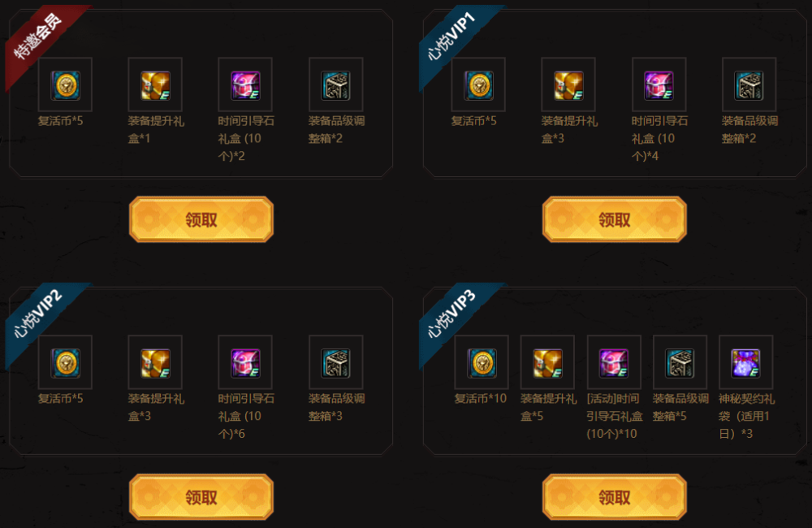Click 装备提升礼盒 icon in 心悦VIP2 panel
This screenshot has height=528, width=812.
155,363
